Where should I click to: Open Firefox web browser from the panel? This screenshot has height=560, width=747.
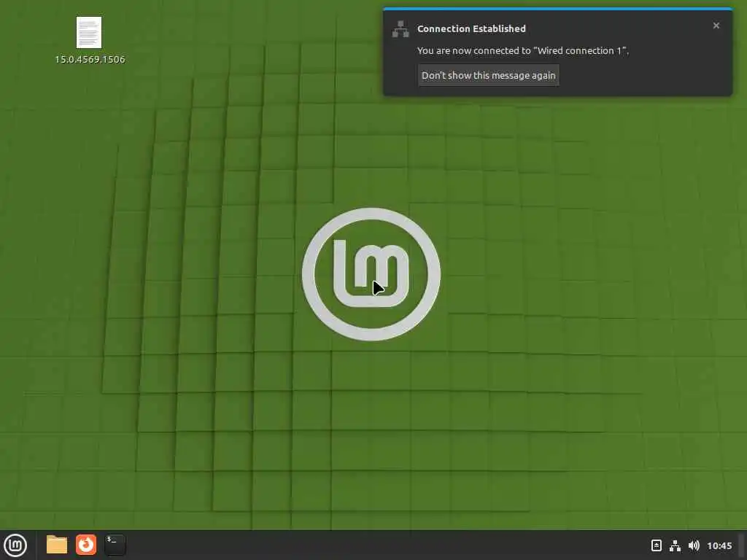[86, 545]
